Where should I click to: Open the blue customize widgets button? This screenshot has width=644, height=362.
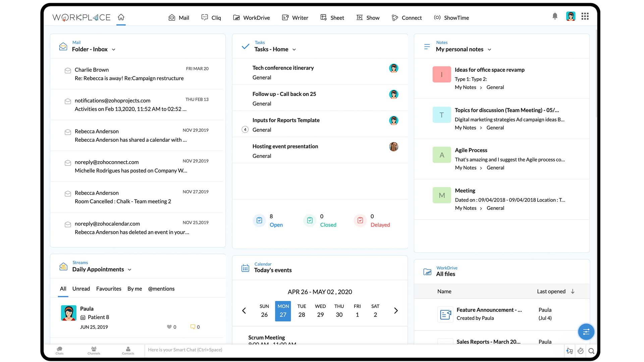click(x=586, y=332)
